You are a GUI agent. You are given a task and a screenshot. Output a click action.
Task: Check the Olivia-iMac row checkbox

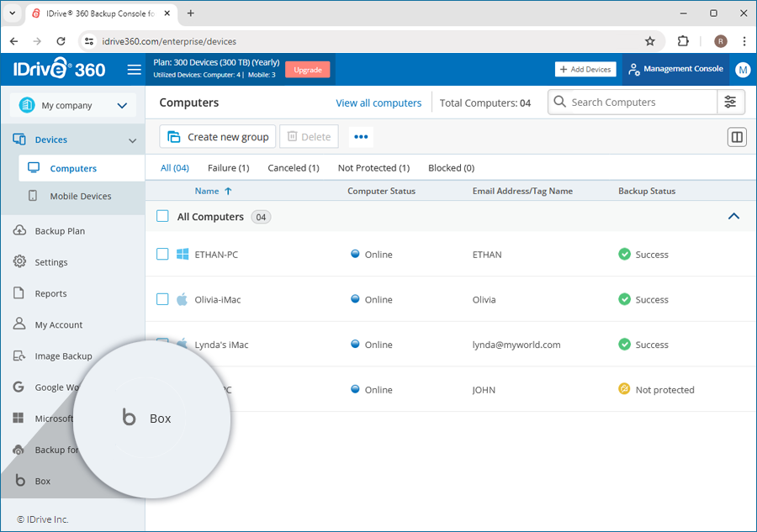click(162, 299)
